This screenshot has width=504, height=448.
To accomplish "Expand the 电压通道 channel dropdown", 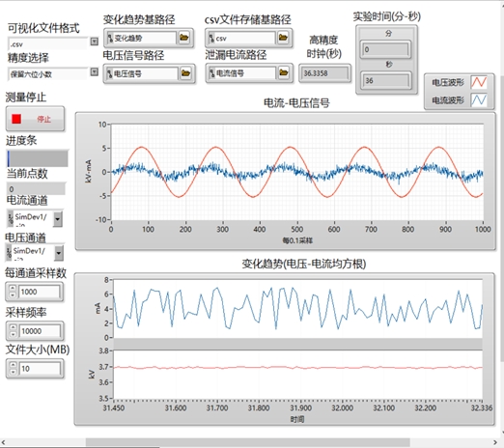I will coord(58,253).
